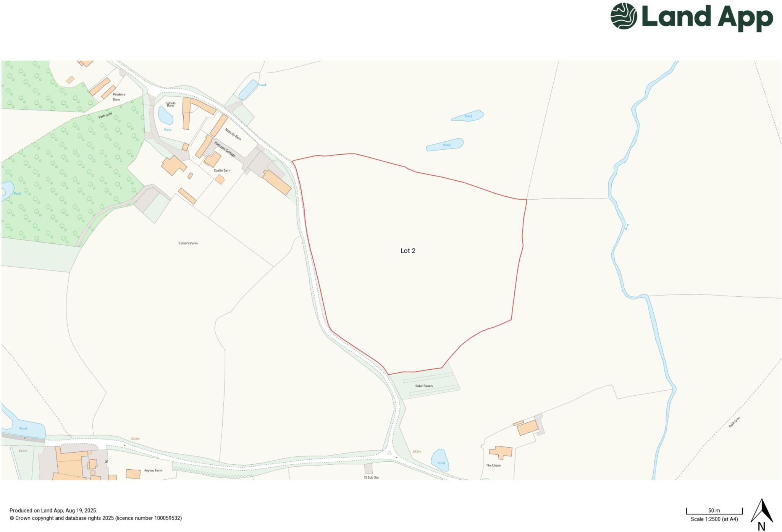Image resolution: width=782 pixels, height=532 pixels.
Task: Click the El Sub Sta label
Action: pyautogui.click(x=371, y=477)
